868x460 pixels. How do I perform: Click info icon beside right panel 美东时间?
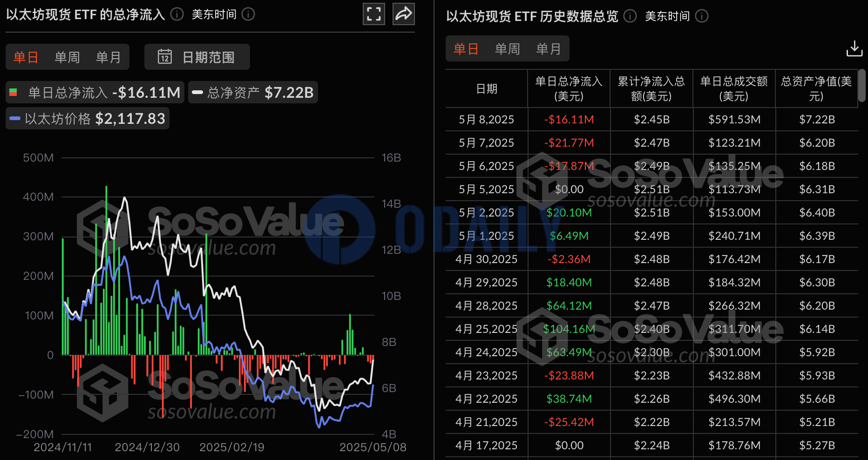pos(702,16)
